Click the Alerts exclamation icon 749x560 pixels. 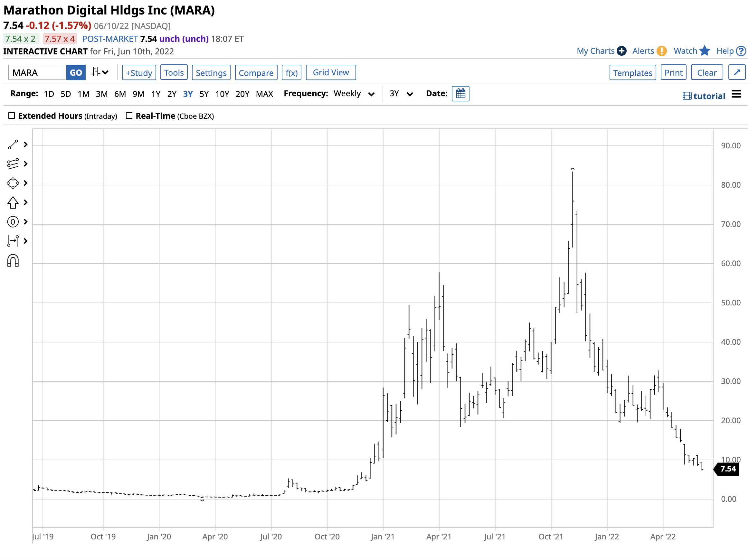[x=662, y=51]
